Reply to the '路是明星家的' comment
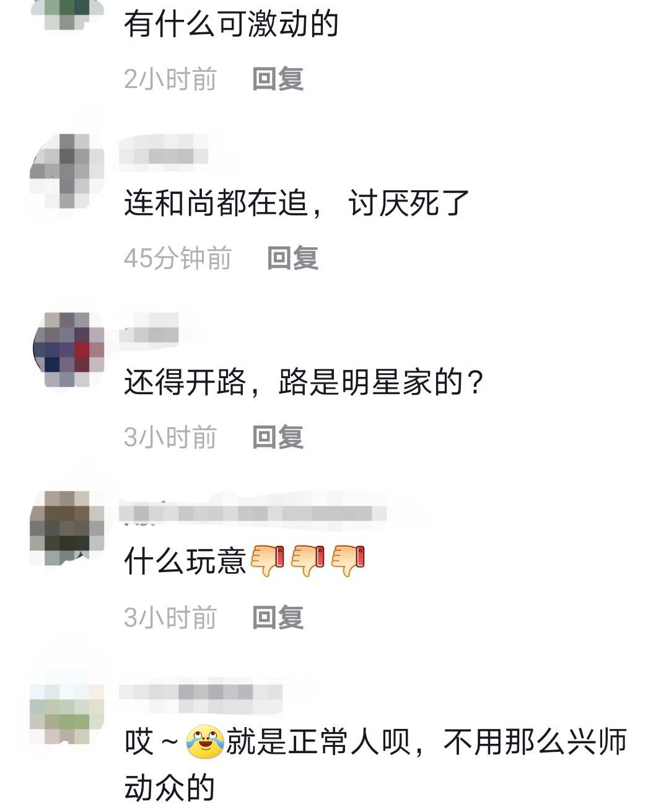 pyautogui.click(x=278, y=437)
